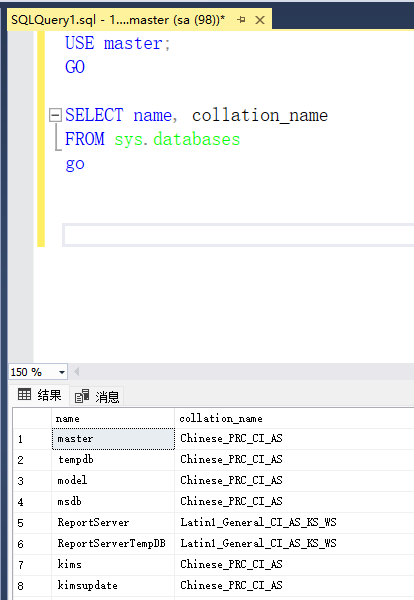Select the name column header
Viewport: 414px width, 600px height.
113,419
